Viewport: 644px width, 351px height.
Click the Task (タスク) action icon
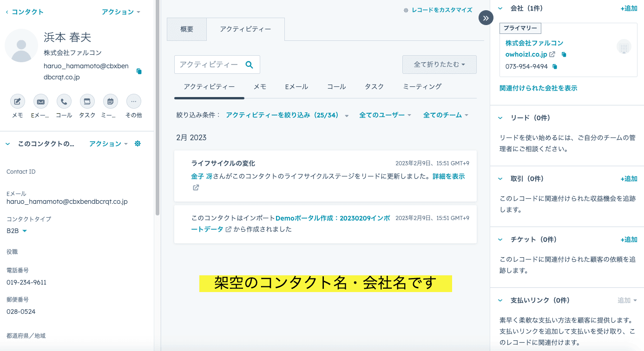point(87,101)
